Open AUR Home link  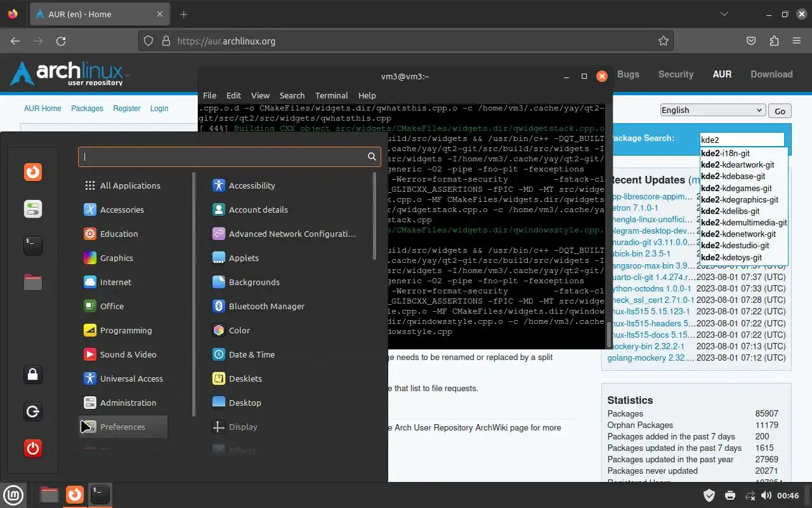click(x=43, y=109)
